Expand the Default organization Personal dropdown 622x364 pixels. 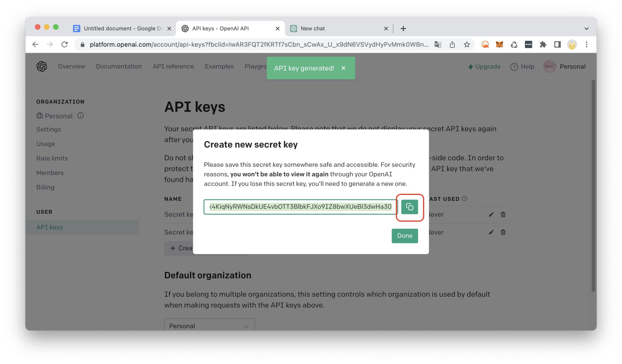coord(209,326)
